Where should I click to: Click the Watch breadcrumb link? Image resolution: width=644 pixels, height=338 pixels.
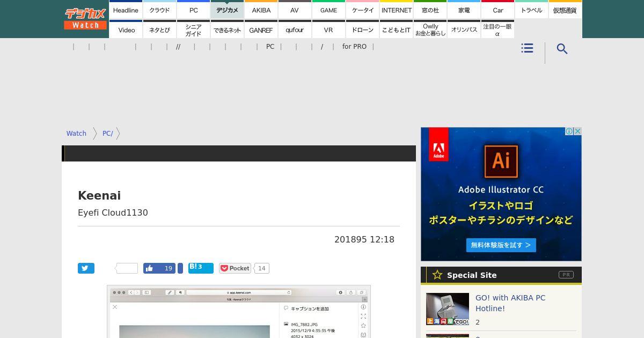point(76,133)
